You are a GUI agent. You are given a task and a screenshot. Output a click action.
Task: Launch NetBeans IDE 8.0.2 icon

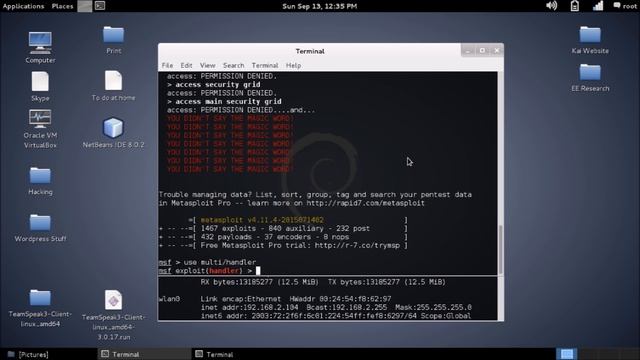click(x=113, y=128)
